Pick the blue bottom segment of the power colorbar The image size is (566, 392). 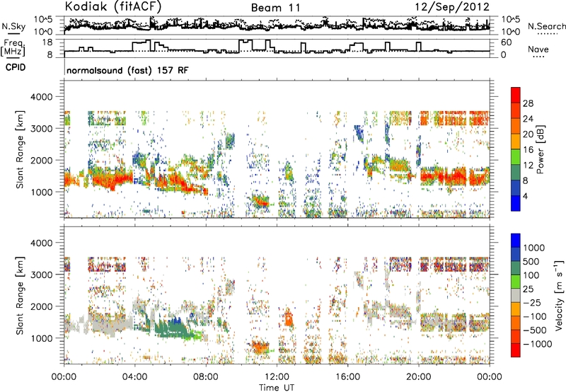tap(516, 203)
